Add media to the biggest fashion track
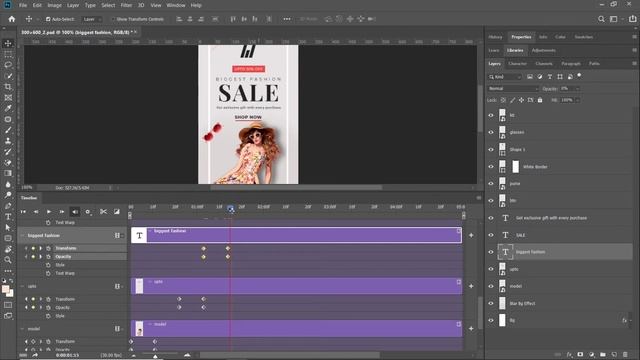The width and height of the screenshot is (640, 360). click(x=471, y=235)
